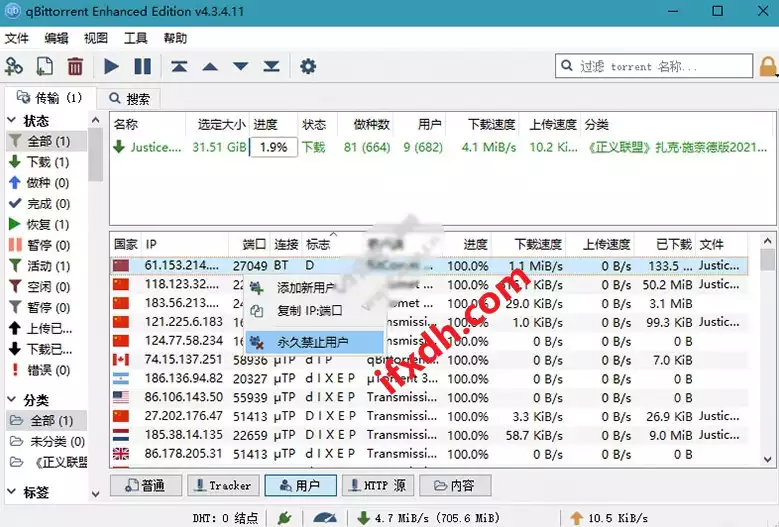Open the 工具 menu
Screen dimensions: 779x527
pyautogui.click(x=136, y=38)
